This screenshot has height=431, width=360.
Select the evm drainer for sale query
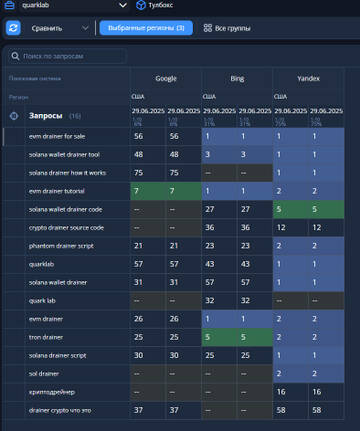(x=57, y=136)
